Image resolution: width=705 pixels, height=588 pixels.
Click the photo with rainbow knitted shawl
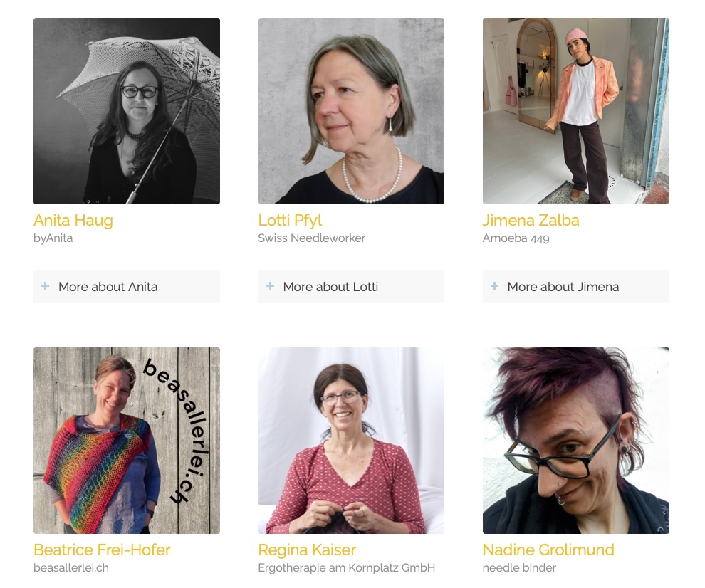point(127,441)
